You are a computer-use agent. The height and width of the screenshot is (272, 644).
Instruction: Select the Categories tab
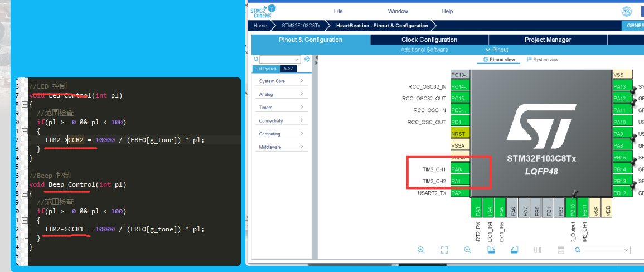point(266,69)
